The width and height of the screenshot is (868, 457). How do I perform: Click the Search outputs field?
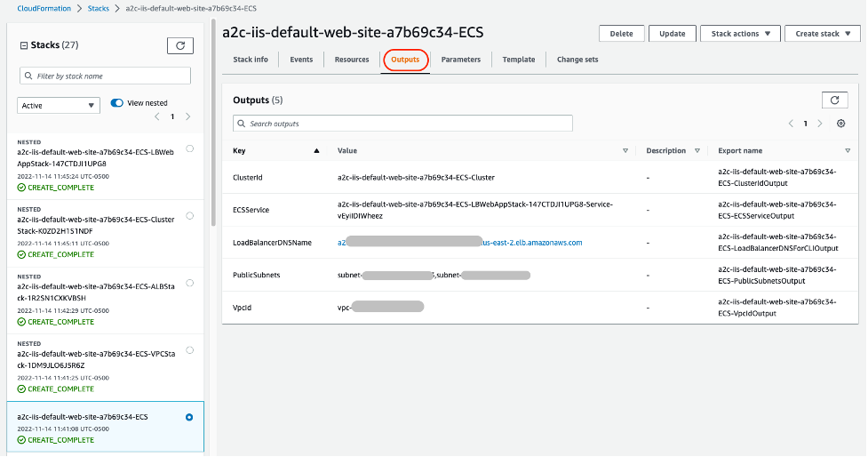pyautogui.click(x=402, y=124)
